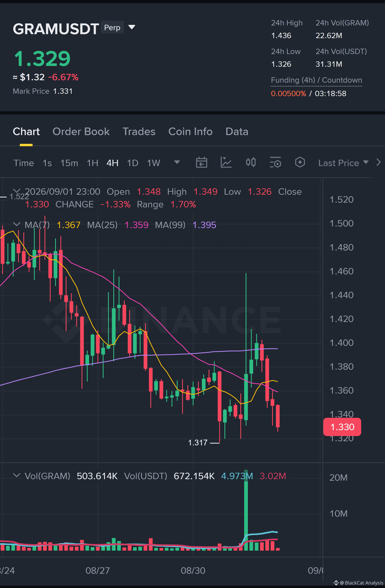Switch to the 1D interval

[x=133, y=163]
